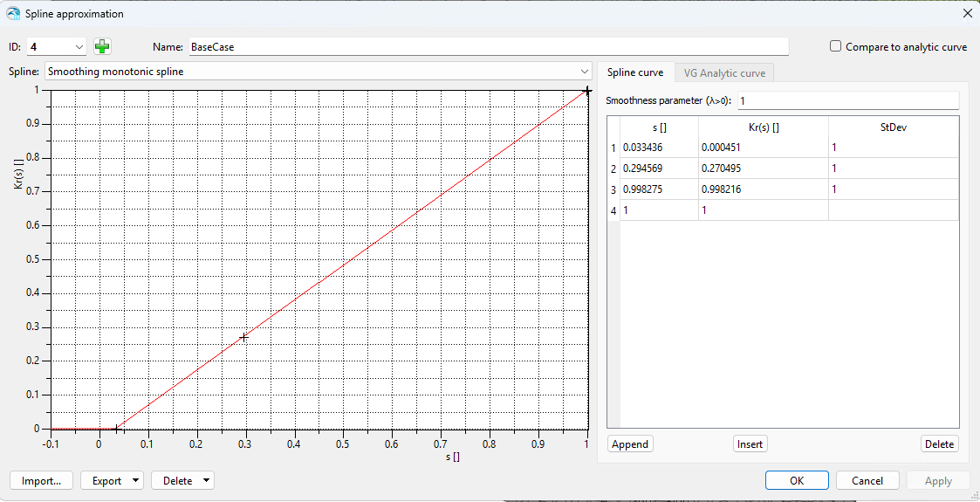Enable Compare to analytic curve checkbox

click(835, 47)
